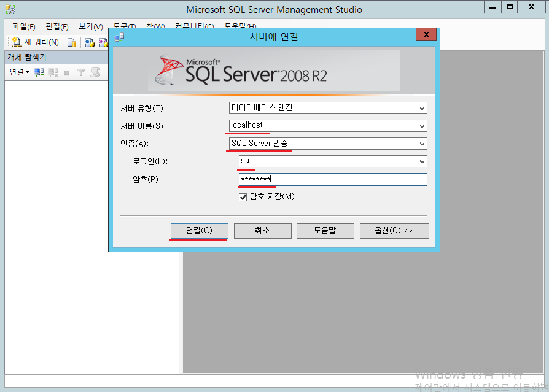This screenshot has width=549, height=392.
Task: Click the Database Engine Query file icon
Action: (72, 42)
